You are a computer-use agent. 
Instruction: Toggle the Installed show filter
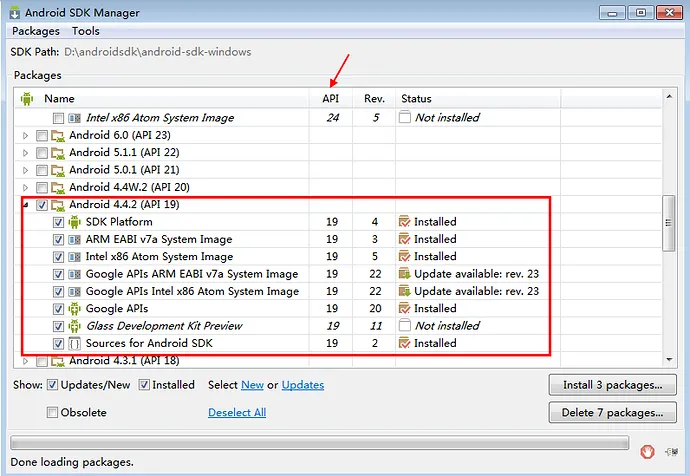pyautogui.click(x=144, y=385)
